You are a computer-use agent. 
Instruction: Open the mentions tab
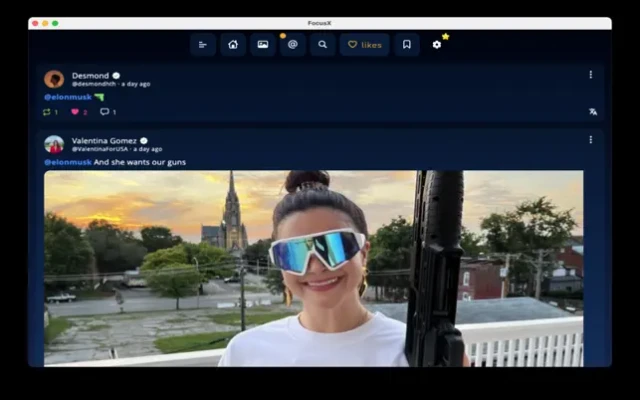tap(292, 45)
